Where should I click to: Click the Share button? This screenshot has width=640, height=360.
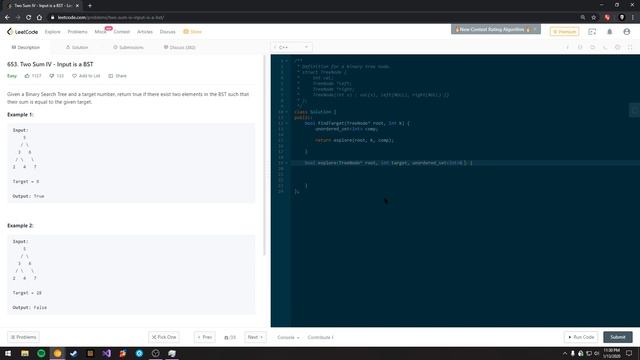tap(117, 76)
